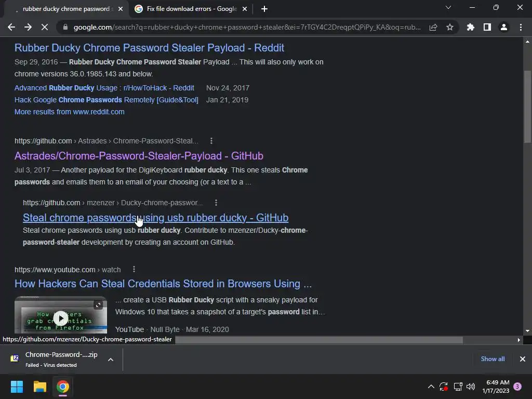Click the horizontal scroll right arrow
Viewport: 532px width, 399px height.
point(519,340)
